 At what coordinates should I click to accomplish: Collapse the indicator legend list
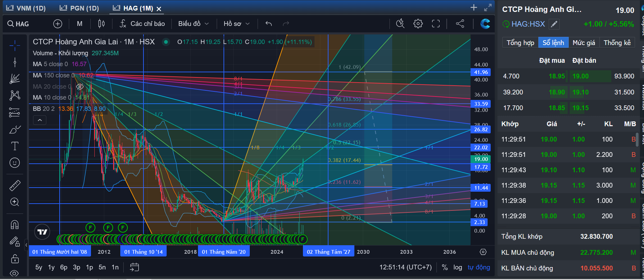click(40, 120)
